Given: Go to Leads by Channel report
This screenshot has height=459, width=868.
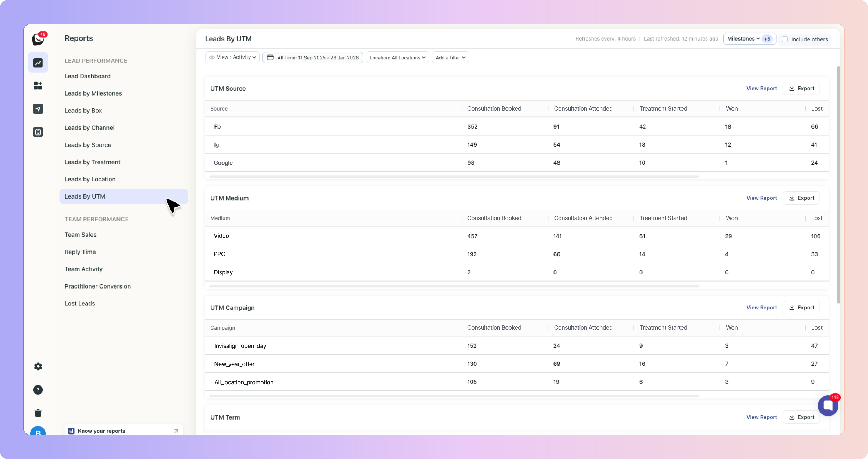Looking at the screenshot, I should tap(89, 128).
